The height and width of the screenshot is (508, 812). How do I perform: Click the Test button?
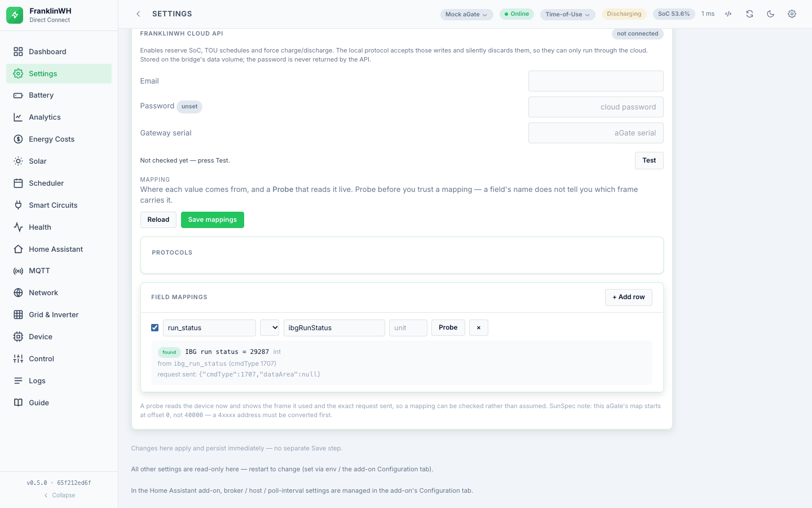click(x=649, y=161)
